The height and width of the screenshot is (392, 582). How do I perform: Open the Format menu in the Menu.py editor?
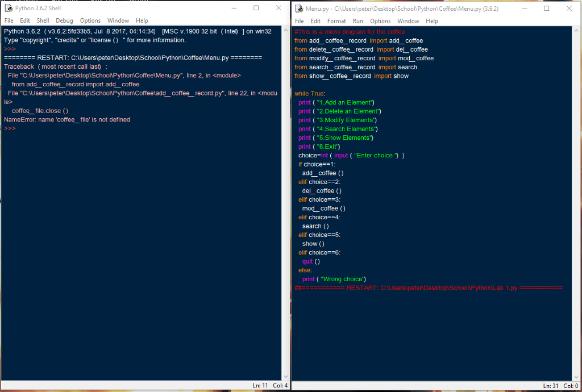point(336,21)
